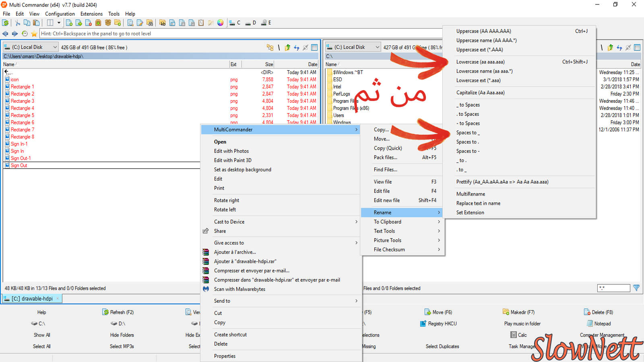This screenshot has height=362, width=644.
Task: Click the folder tree icon in left panel header
Action: (270, 47)
